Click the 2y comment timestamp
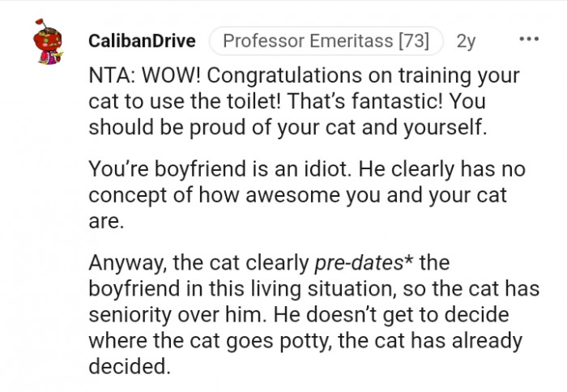This screenshot has height=392, width=567. (466, 40)
